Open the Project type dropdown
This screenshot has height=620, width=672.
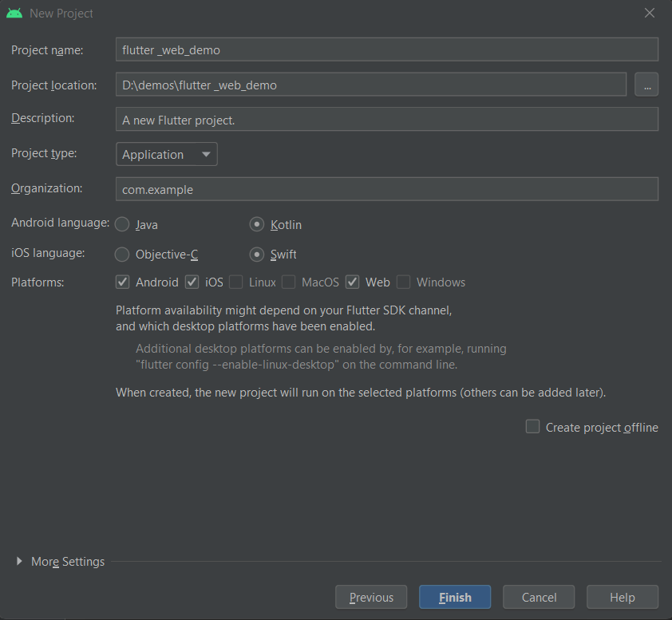click(x=167, y=154)
